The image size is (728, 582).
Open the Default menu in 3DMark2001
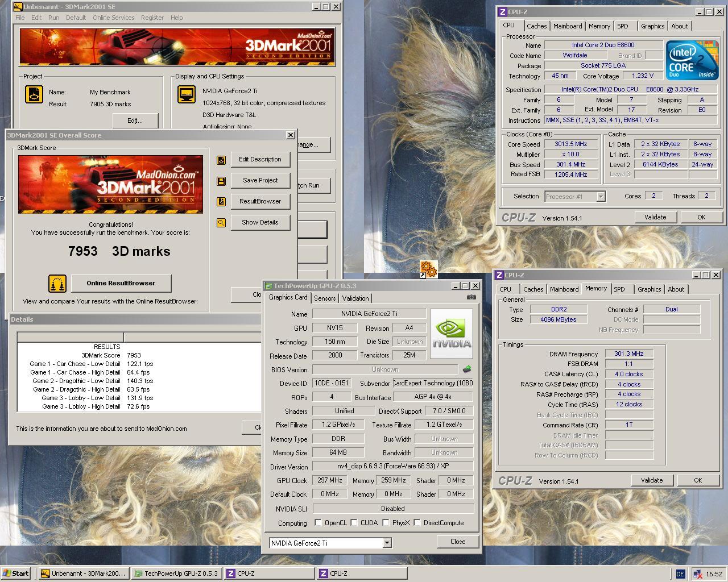(76, 18)
